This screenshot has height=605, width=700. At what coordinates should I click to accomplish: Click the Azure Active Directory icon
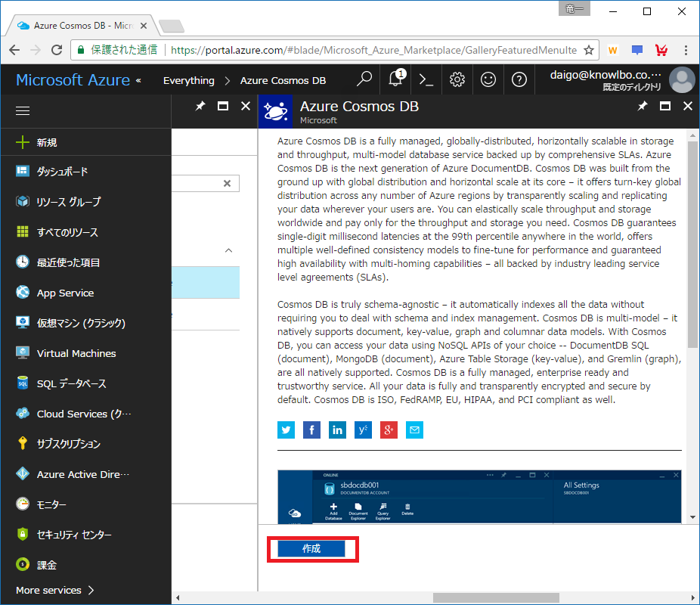tap(23, 473)
